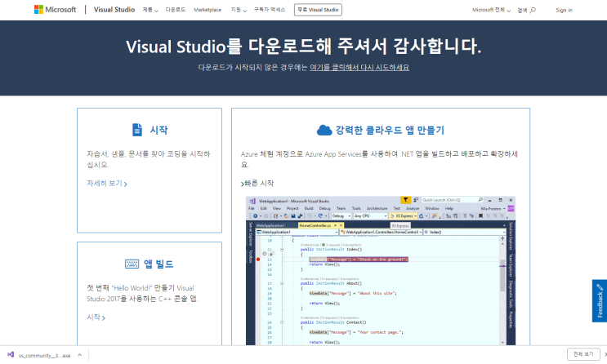The height and width of the screenshot is (364, 607).
Task: Click the 무료 Visual Studio button
Action: tap(318, 10)
